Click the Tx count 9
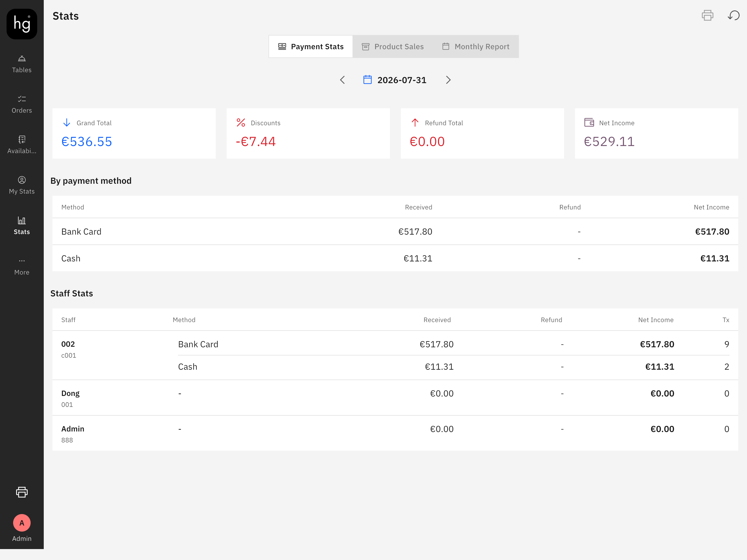 point(727,344)
